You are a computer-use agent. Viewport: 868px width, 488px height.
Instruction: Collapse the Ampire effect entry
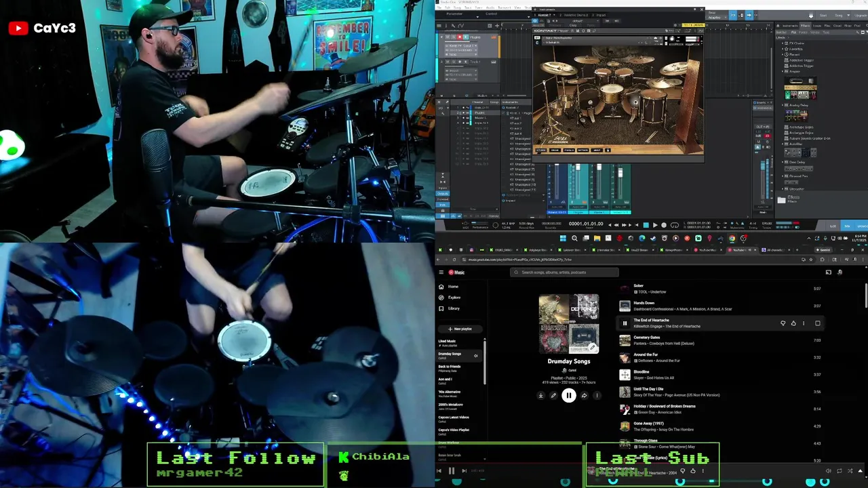[x=783, y=71]
